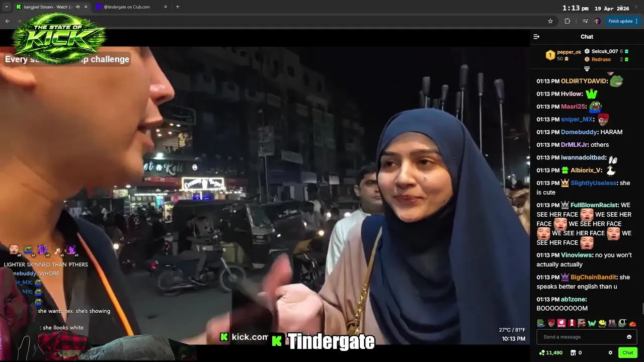Click username FullBlownRacist in chat
The height and width of the screenshot is (362, 644).
point(594,205)
